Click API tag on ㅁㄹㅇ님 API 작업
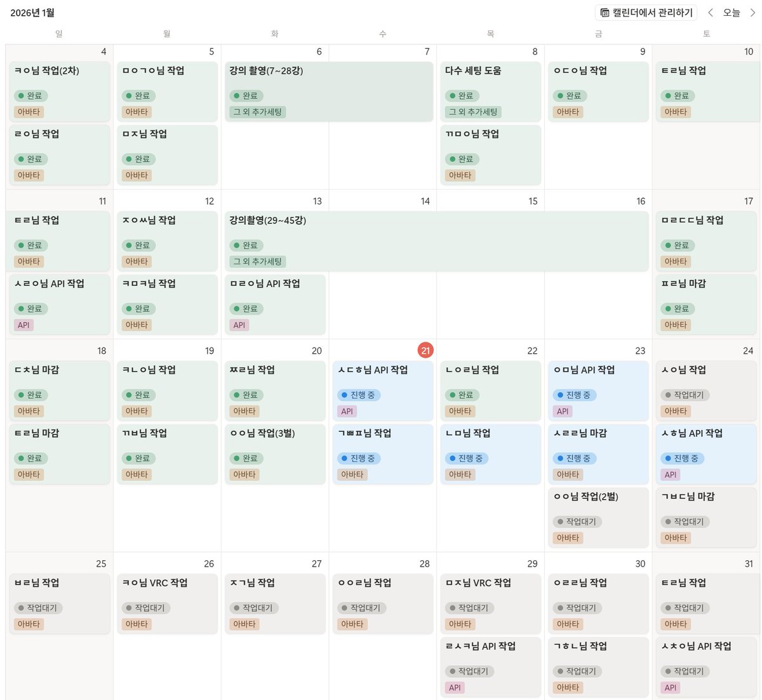 tap(239, 325)
